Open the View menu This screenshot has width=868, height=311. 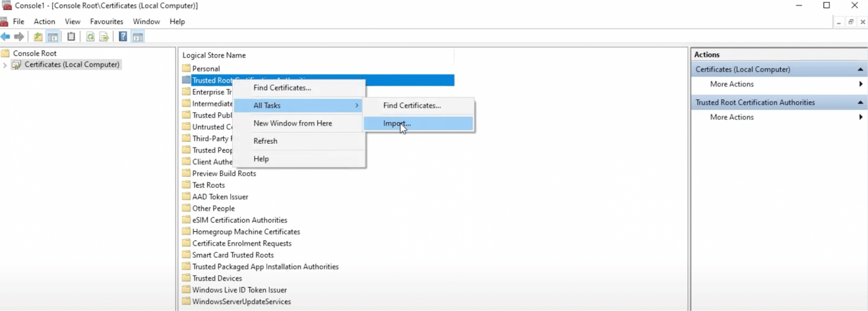[73, 22]
